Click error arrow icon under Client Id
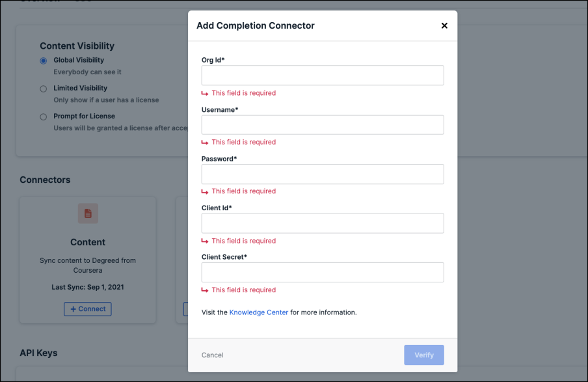The image size is (588, 382). click(x=205, y=241)
